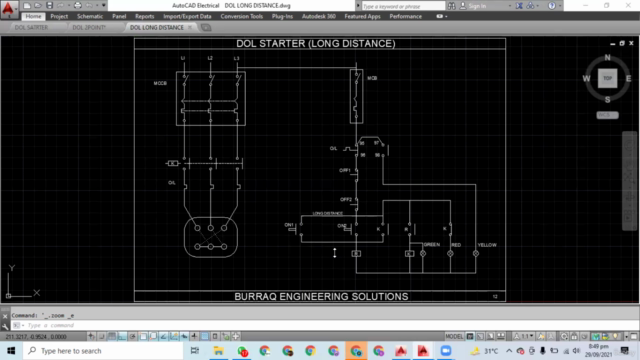Click the Open file icon in quick access toolbar
640x360 pixels.
coord(38,6)
